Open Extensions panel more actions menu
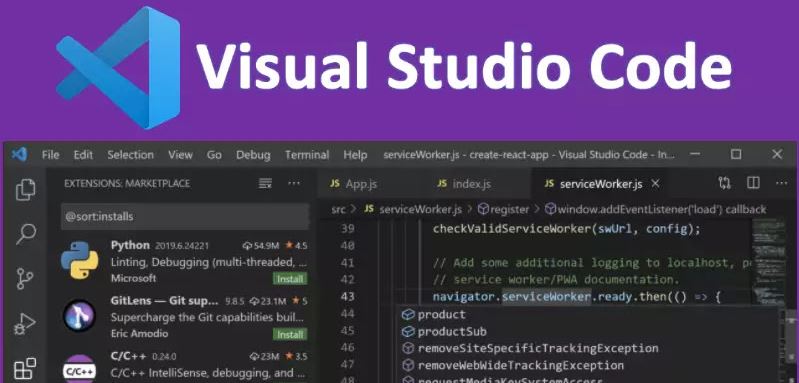This screenshot has height=383, width=799. click(x=294, y=183)
